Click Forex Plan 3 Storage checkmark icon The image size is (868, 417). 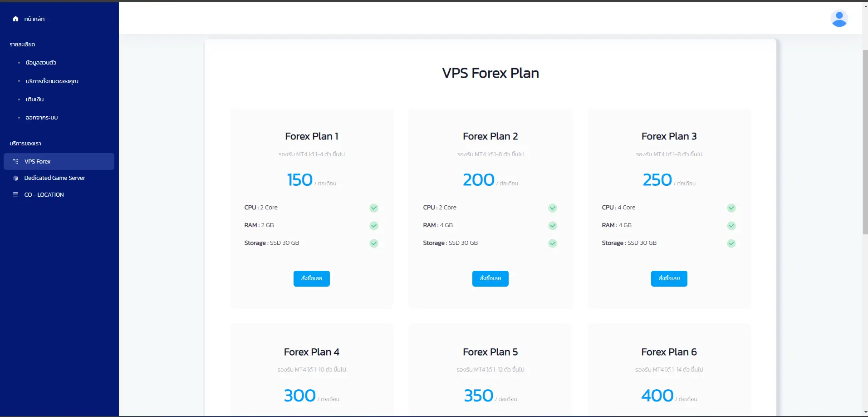(731, 243)
